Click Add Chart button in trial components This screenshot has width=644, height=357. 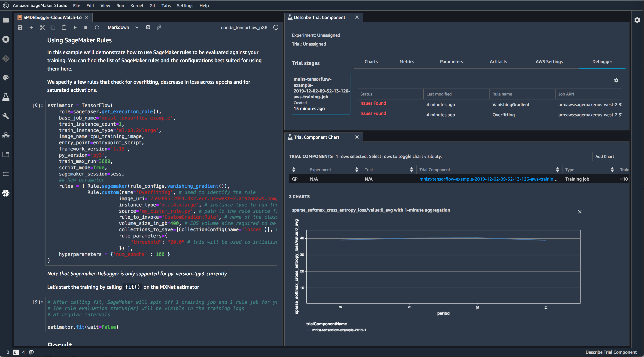point(605,157)
